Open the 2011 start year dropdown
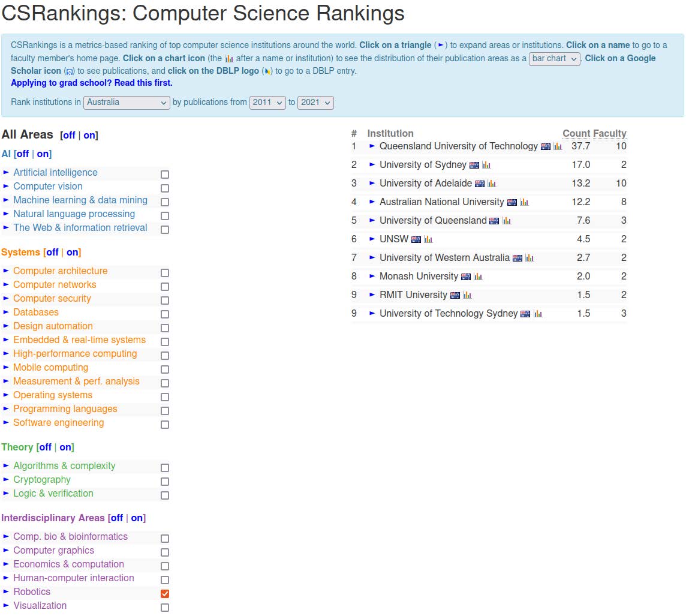Image resolution: width=686 pixels, height=616 pixels. coord(267,103)
